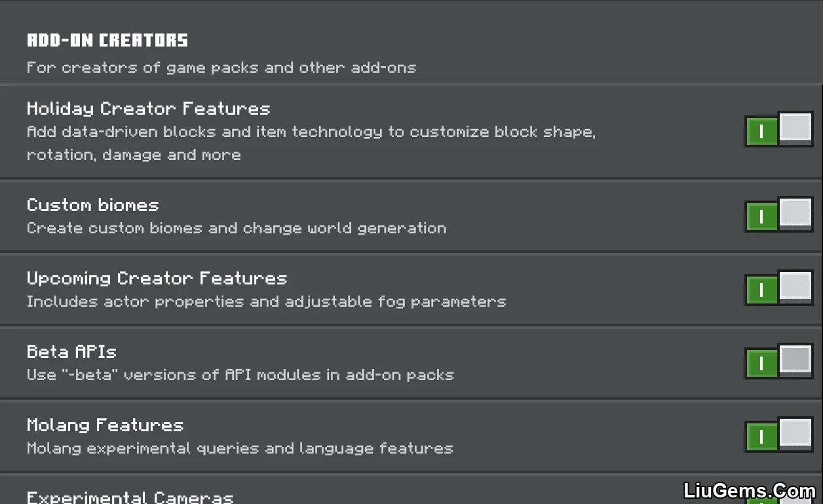Click the Experimental Cameras row title
Screen dimensions: 823x504
tap(130, 497)
